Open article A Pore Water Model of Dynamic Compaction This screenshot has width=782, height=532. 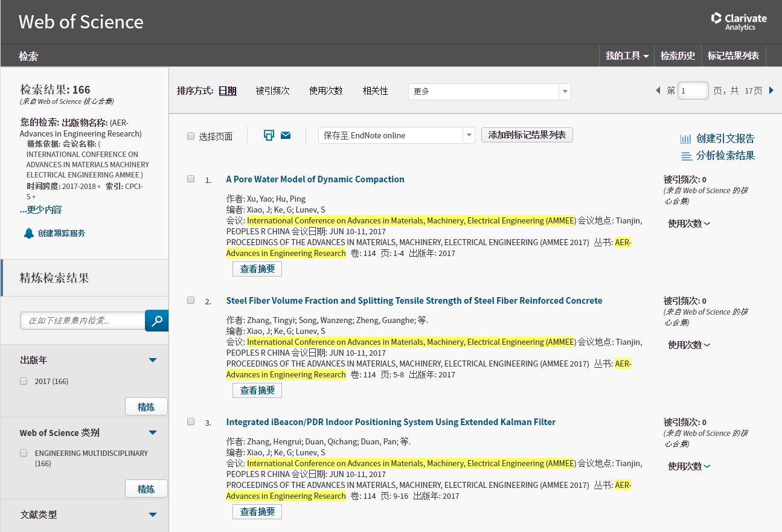coord(315,179)
